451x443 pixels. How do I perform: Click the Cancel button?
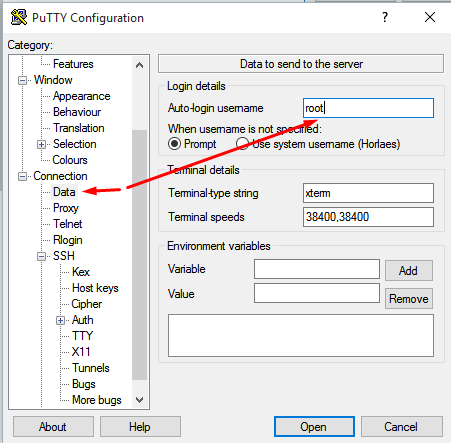[402, 427]
